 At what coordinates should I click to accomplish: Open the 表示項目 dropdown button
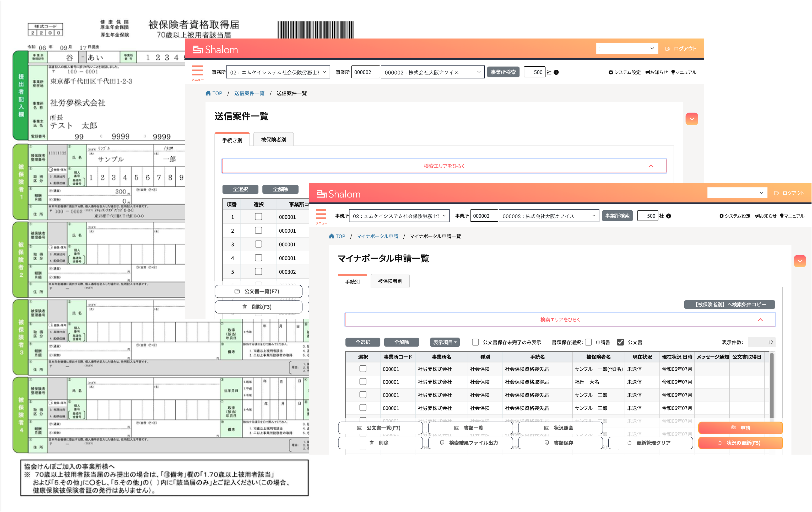tap(445, 342)
